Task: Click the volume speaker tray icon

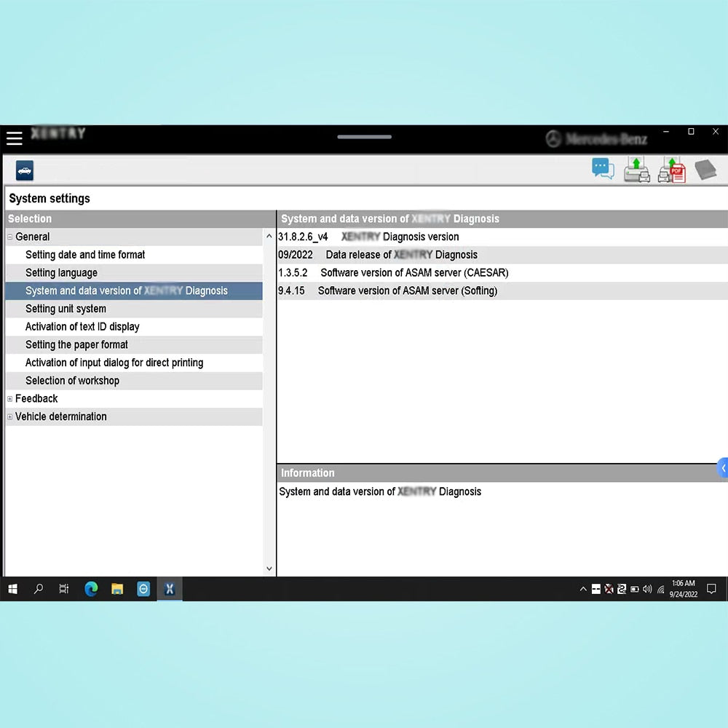Action: (x=647, y=589)
